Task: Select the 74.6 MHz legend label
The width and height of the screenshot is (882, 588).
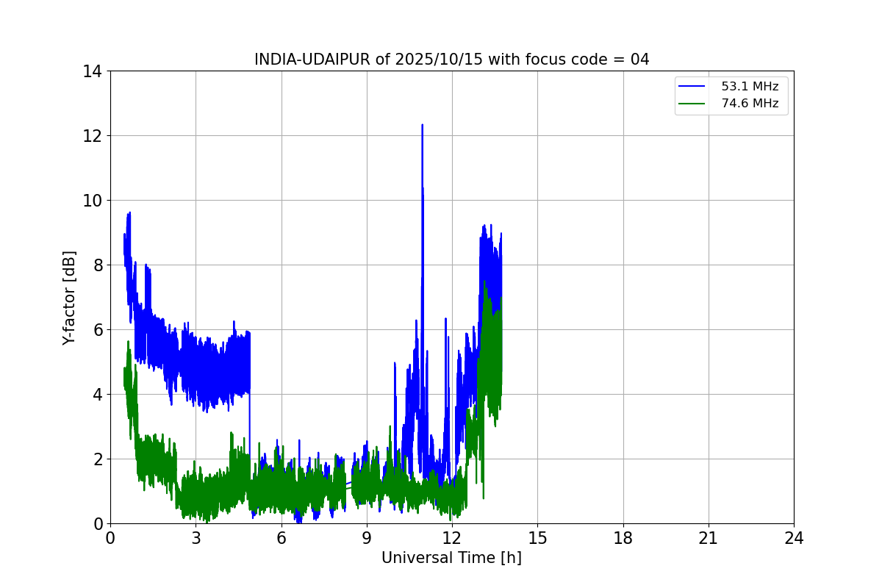Action: [x=750, y=104]
